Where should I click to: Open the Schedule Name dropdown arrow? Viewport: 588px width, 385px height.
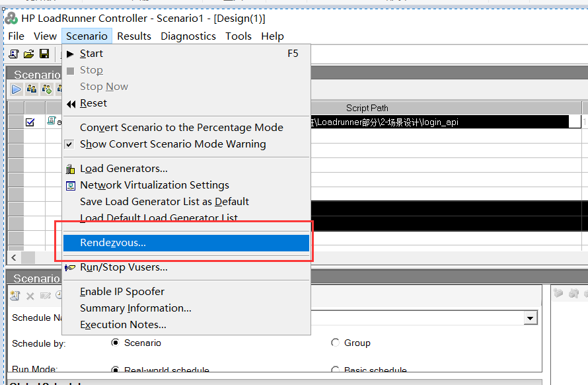pyautogui.click(x=530, y=318)
